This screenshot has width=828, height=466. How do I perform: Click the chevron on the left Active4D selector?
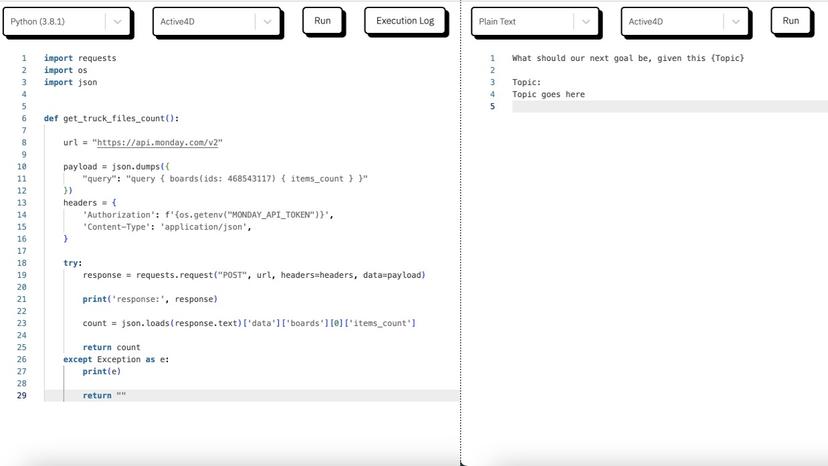pyautogui.click(x=267, y=21)
